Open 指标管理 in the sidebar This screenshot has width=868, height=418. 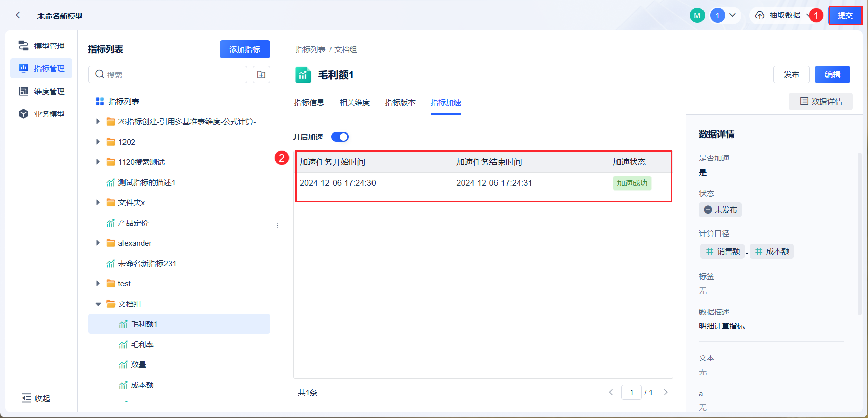coord(42,68)
